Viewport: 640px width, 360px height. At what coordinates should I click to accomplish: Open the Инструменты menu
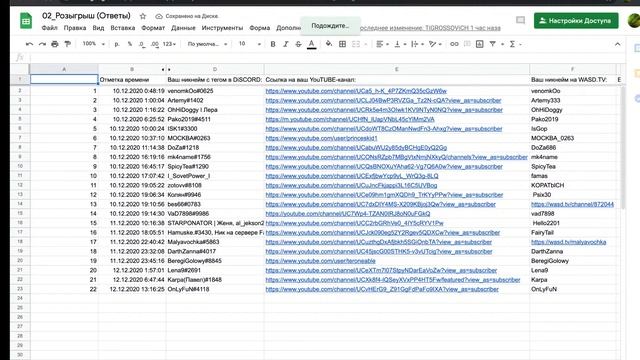point(222,28)
